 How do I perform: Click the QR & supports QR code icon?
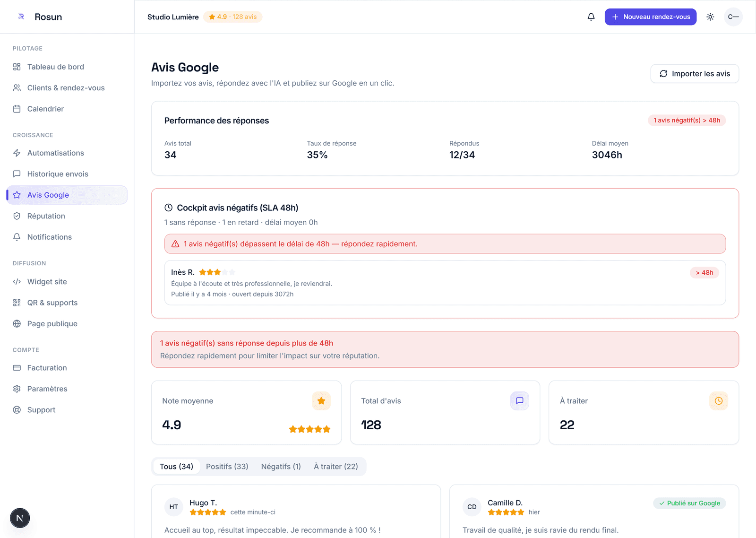click(17, 303)
